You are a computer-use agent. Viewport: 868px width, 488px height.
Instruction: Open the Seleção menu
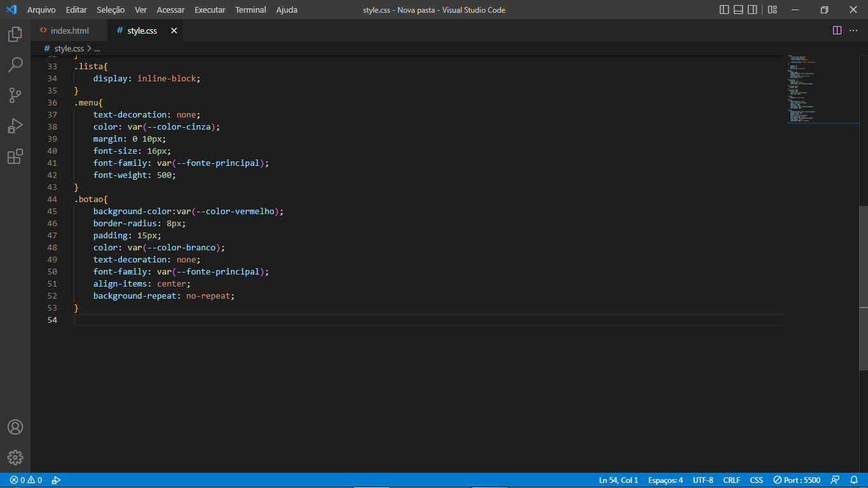[x=111, y=10]
